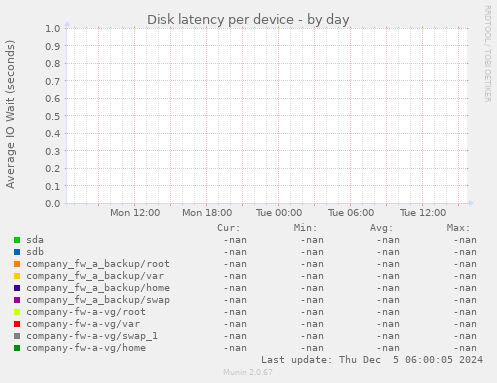Click the Cur: column header

coord(229,228)
